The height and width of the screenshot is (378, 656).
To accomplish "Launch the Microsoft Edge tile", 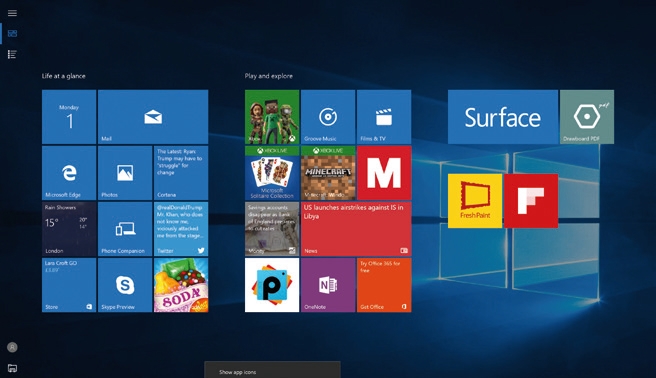I will point(69,173).
